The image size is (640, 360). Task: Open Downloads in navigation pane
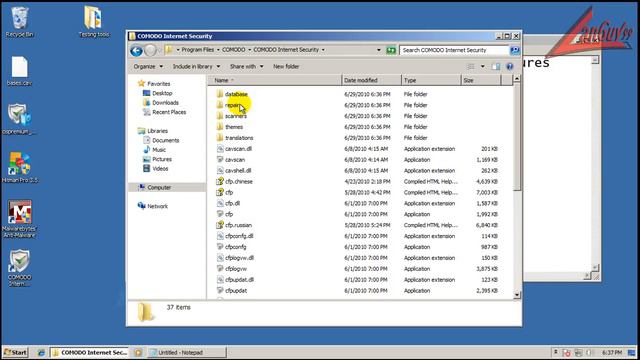point(165,102)
